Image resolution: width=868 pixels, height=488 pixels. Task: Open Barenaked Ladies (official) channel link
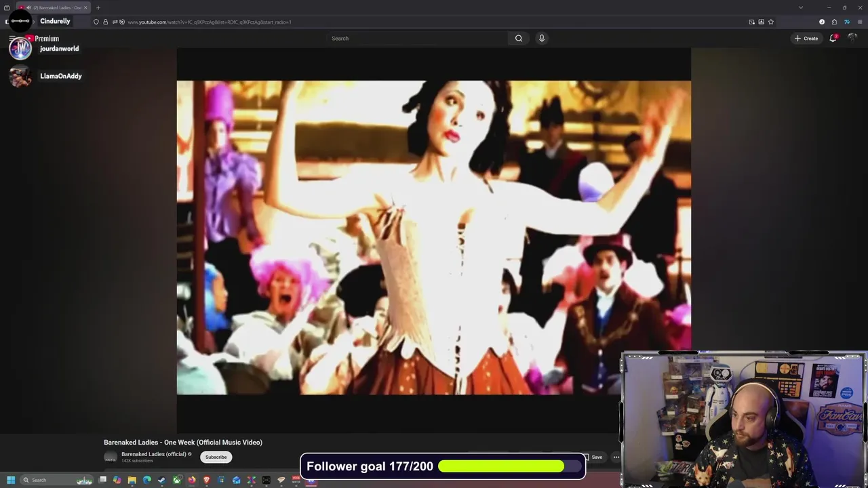pos(154,454)
